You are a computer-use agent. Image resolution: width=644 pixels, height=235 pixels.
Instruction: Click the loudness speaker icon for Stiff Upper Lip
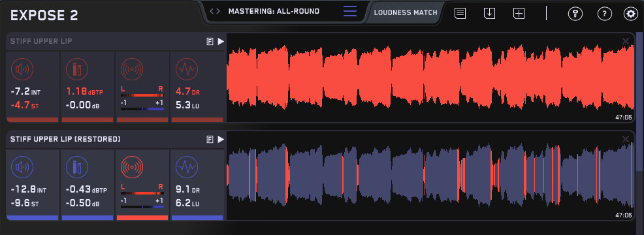click(22, 69)
